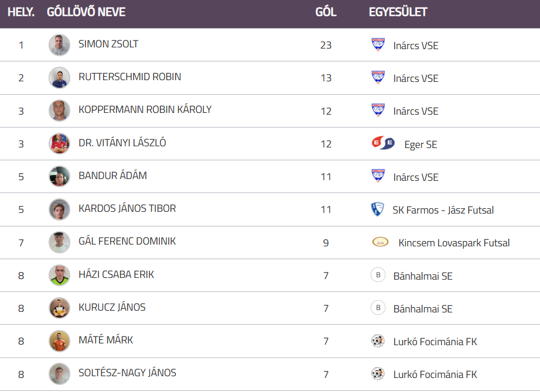Image resolution: width=540 pixels, height=392 pixels.
Task: Click Bandur Ádám's Inárcs VSE crest
Action: coord(378,176)
